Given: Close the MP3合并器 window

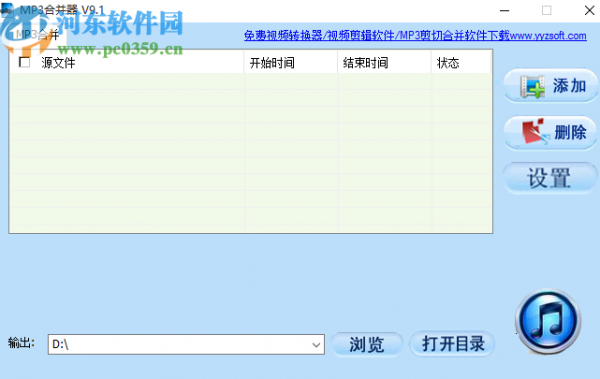Looking at the screenshot, I should click(589, 11).
